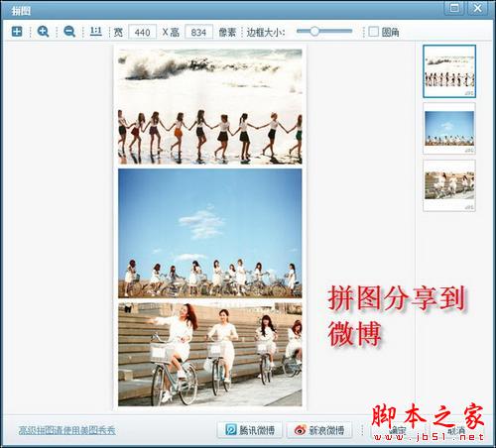Adjust the border size slider handle
This screenshot has height=448, width=496.
point(314,31)
